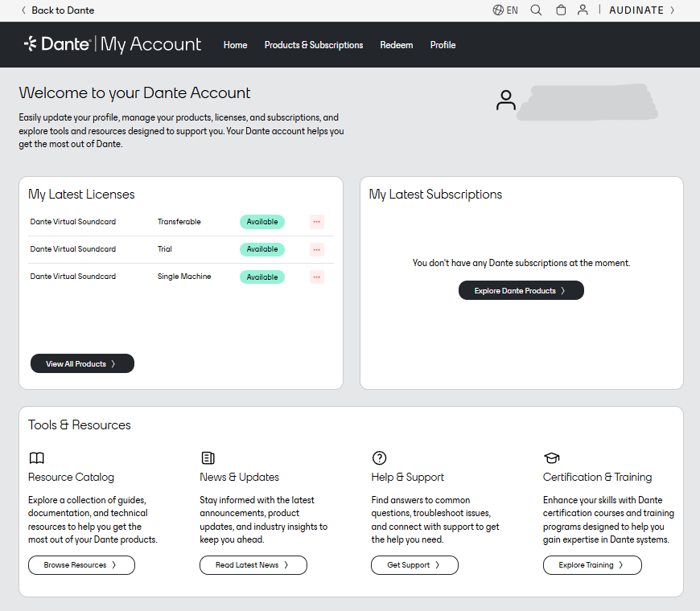Click the News & Updates newspaper icon
The image size is (700, 611).
point(208,457)
